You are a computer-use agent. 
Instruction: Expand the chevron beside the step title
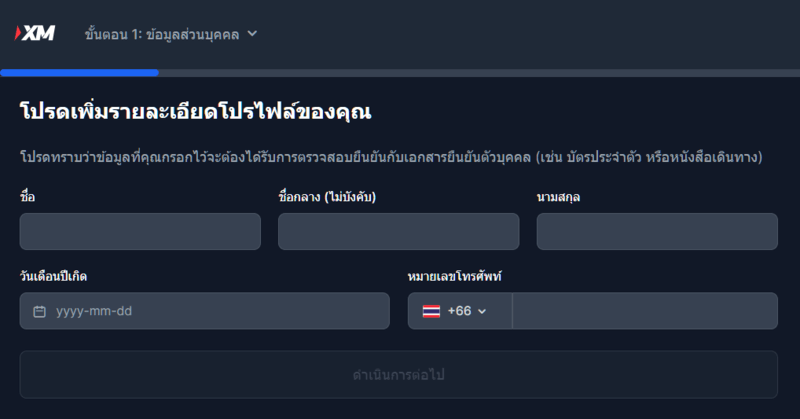coord(252,34)
